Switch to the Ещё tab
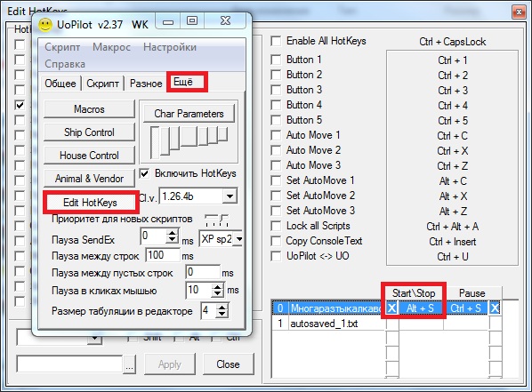 coord(187,82)
